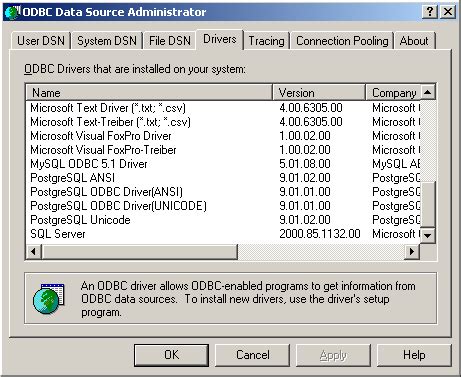Click version 2000.85.1132.00 of SQL Server

(x=320, y=234)
